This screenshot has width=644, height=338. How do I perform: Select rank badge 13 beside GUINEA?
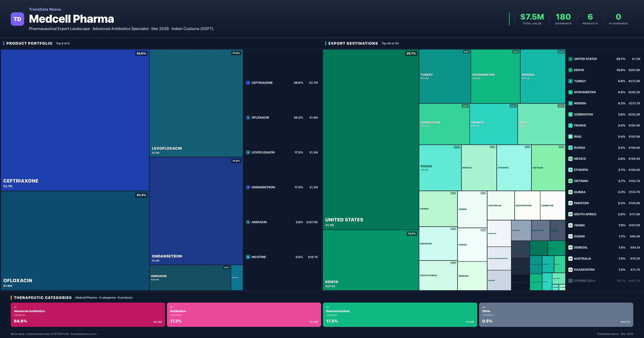coord(570,192)
